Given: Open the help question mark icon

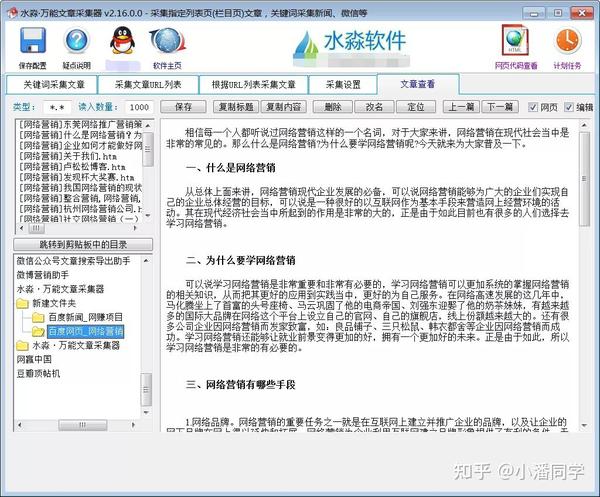Looking at the screenshot, I should click(77, 40).
